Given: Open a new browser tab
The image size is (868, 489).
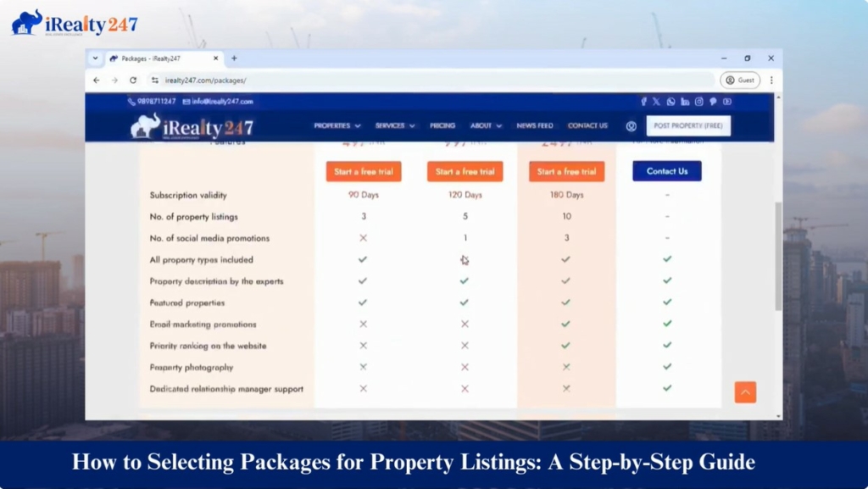Looking at the screenshot, I should pos(234,58).
